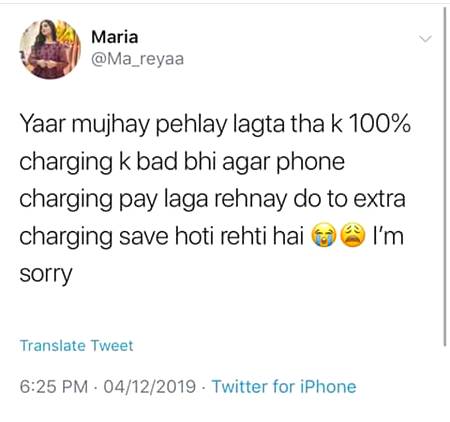Screen dimensions: 450x422
Task: Click the vertical scrollbar on the right
Action: (445, 177)
